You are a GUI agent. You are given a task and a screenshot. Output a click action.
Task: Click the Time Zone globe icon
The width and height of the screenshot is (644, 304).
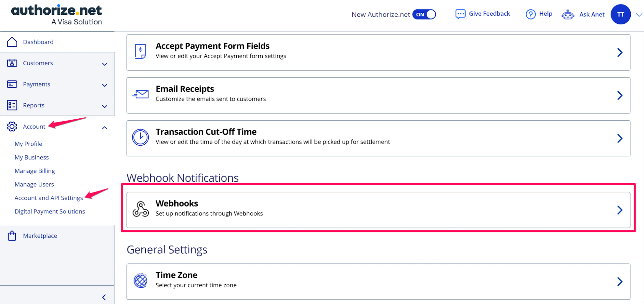[x=141, y=281]
